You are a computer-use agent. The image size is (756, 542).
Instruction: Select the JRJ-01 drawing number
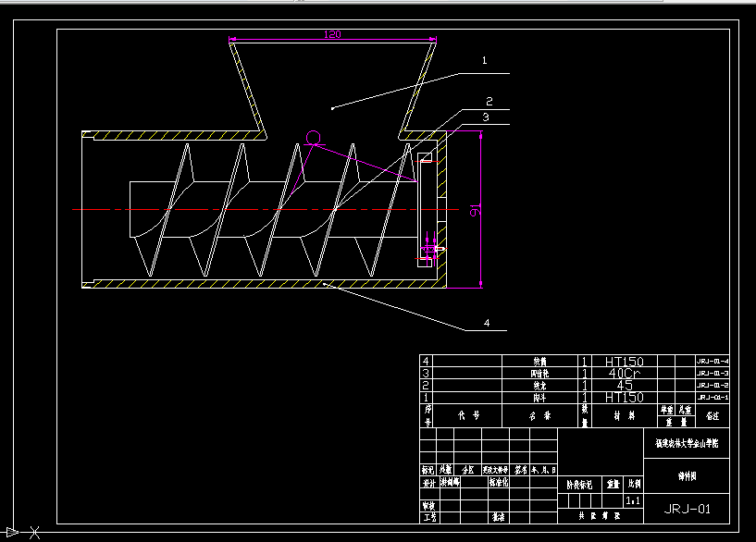coord(687,509)
